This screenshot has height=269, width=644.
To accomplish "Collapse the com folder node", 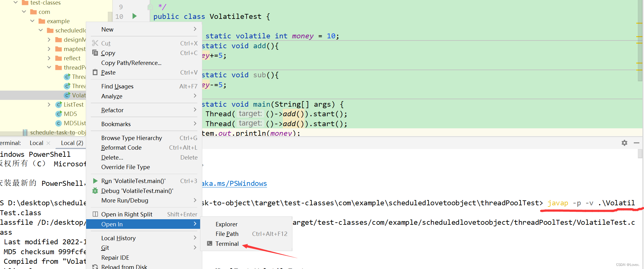I will coord(24,12).
